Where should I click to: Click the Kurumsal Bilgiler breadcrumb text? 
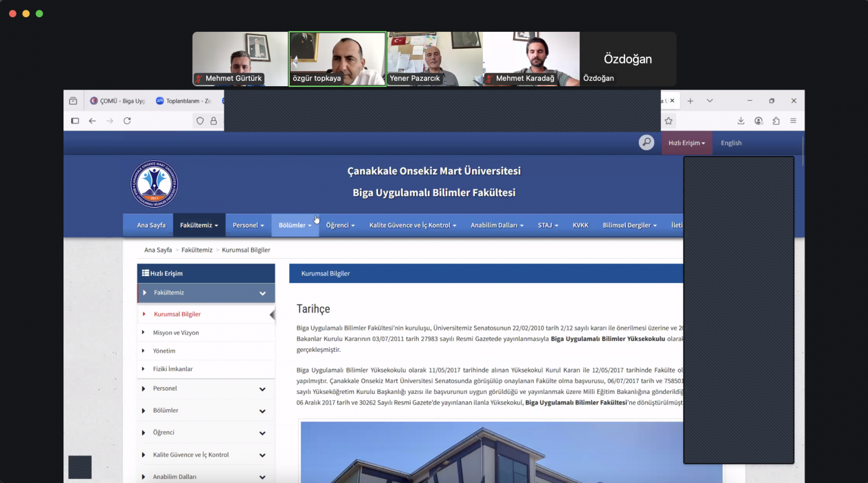[x=246, y=250]
